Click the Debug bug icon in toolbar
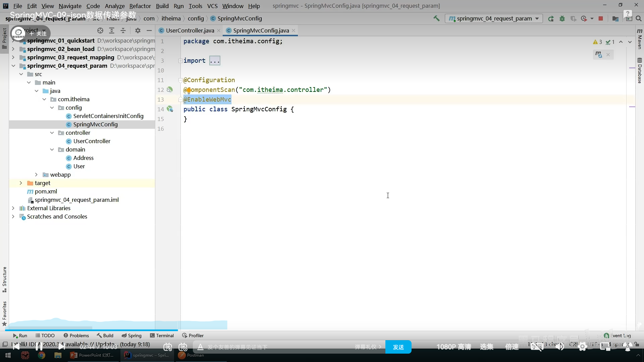 [562, 19]
